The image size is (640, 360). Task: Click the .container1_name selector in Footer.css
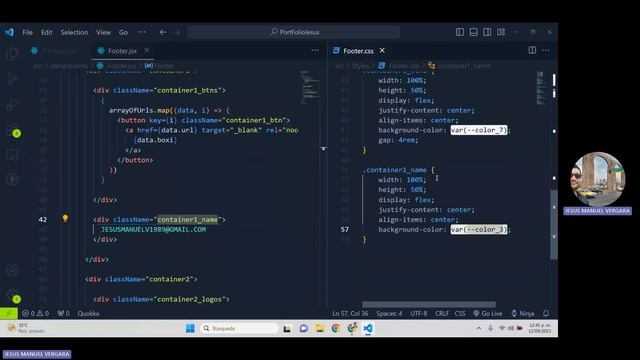[394, 170]
